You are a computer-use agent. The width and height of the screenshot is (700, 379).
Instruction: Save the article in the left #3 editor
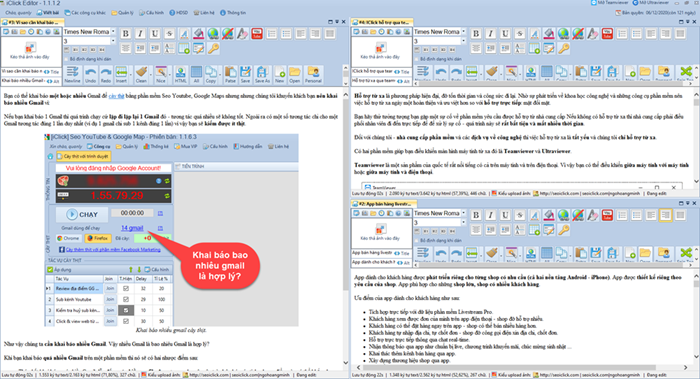point(246,75)
